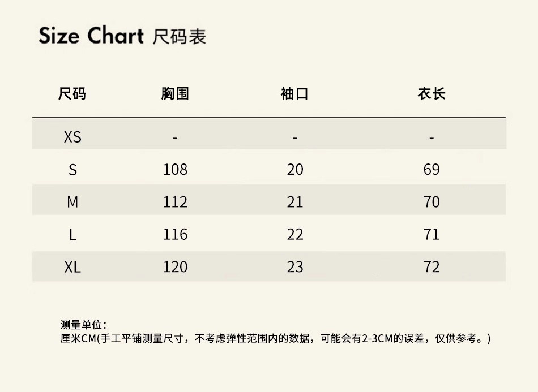Select the XL size row label
Screen dimensions: 538x392
[x=72, y=267]
